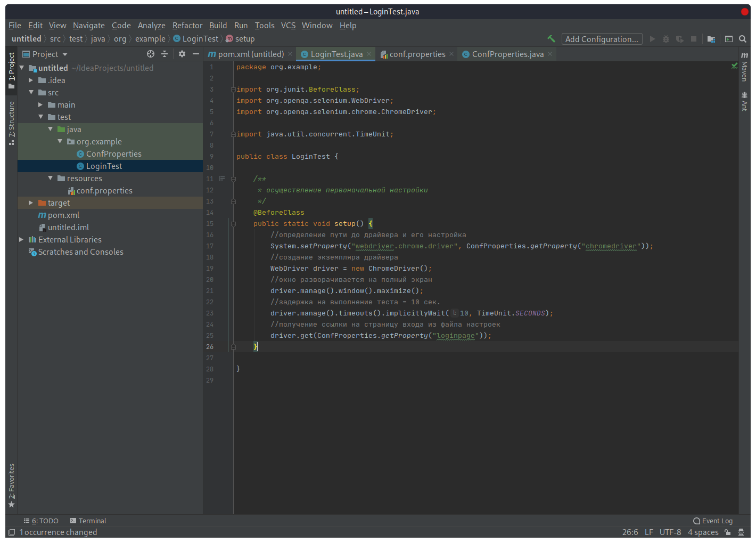Click the 26:6 cursor position indicator

(x=630, y=532)
